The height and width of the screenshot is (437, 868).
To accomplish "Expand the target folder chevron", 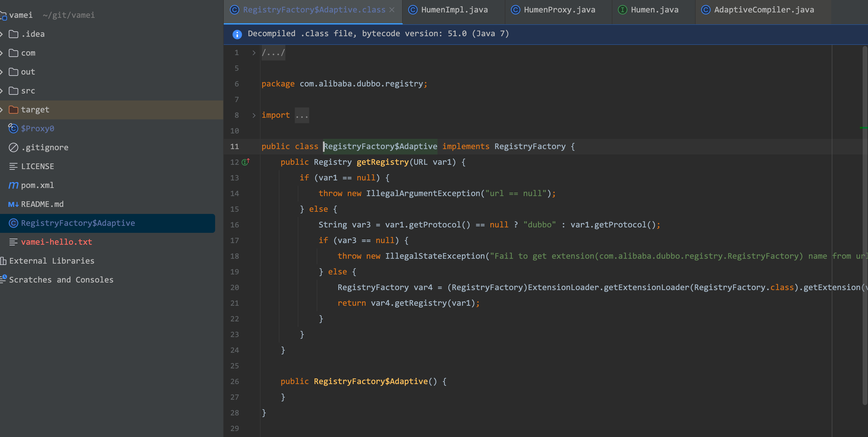I will pyautogui.click(x=1, y=109).
